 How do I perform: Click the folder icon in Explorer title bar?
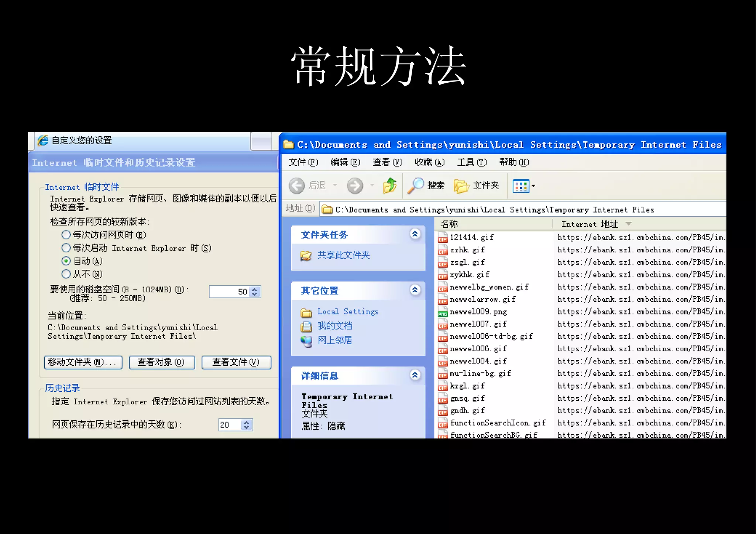288,144
